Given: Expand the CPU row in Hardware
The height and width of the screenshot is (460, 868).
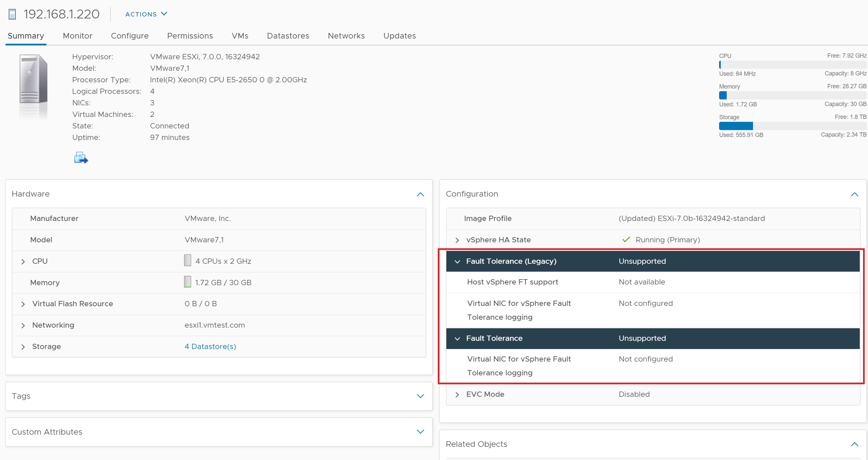Looking at the screenshot, I should coord(23,261).
